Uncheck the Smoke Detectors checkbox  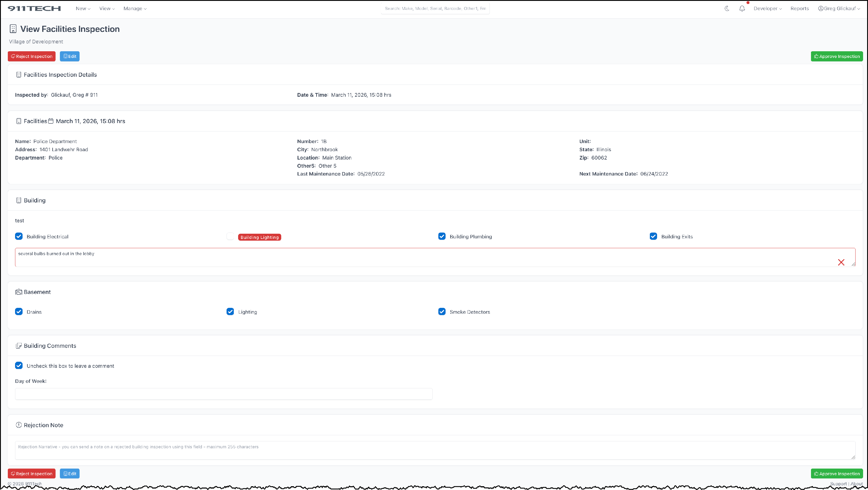click(442, 312)
